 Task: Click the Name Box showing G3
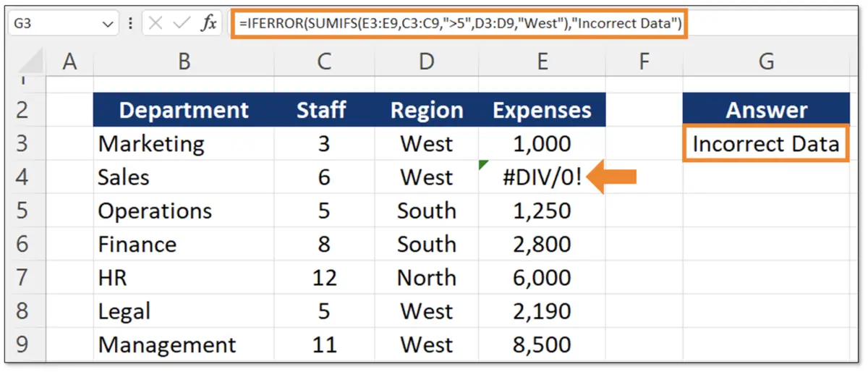63,23
